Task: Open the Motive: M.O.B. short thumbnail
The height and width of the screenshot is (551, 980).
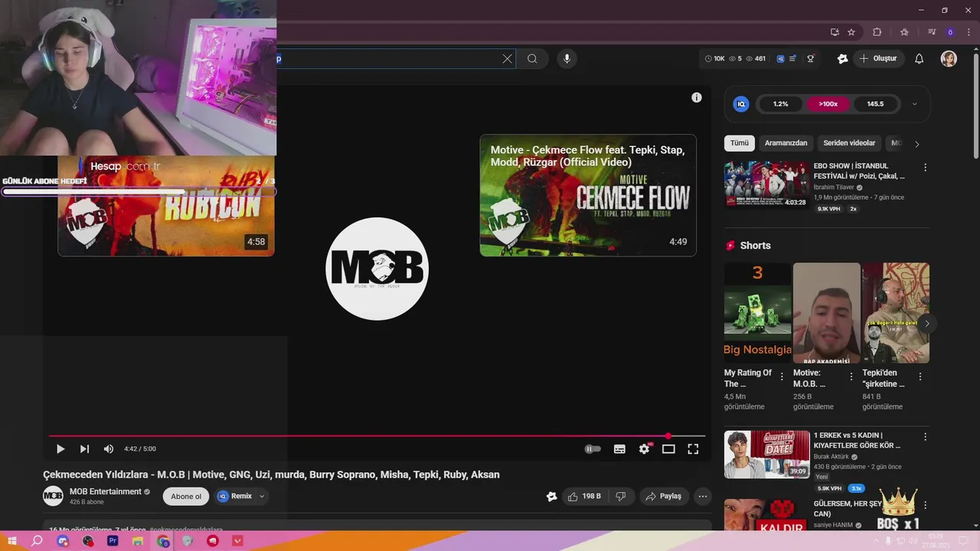Action: (x=827, y=313)
